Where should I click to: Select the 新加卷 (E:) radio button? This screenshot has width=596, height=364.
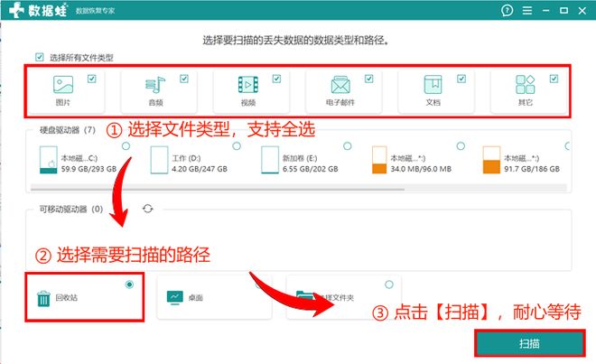coord(347,146)
